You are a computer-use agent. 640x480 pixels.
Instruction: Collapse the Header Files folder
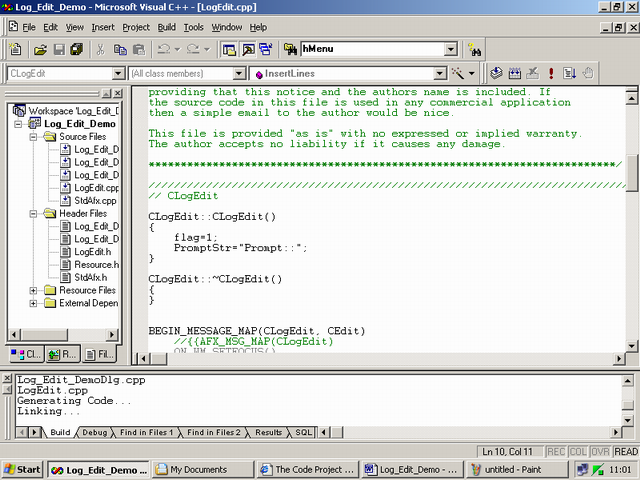(33, 213)
